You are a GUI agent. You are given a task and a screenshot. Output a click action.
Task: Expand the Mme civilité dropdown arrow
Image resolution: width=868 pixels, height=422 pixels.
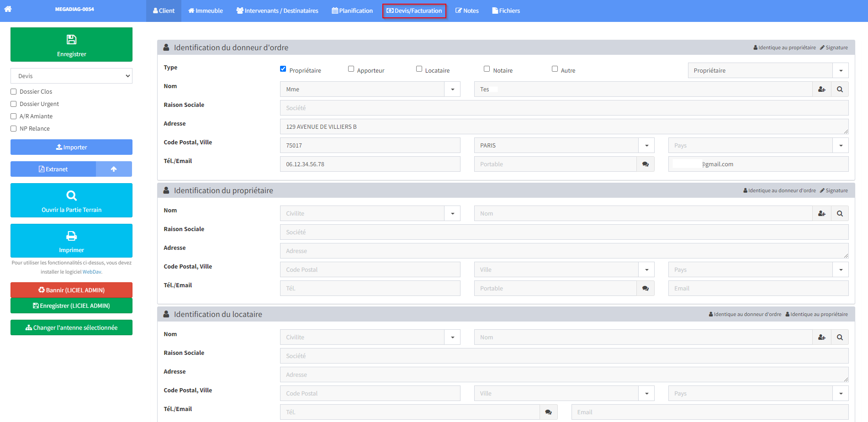[452, 89]
